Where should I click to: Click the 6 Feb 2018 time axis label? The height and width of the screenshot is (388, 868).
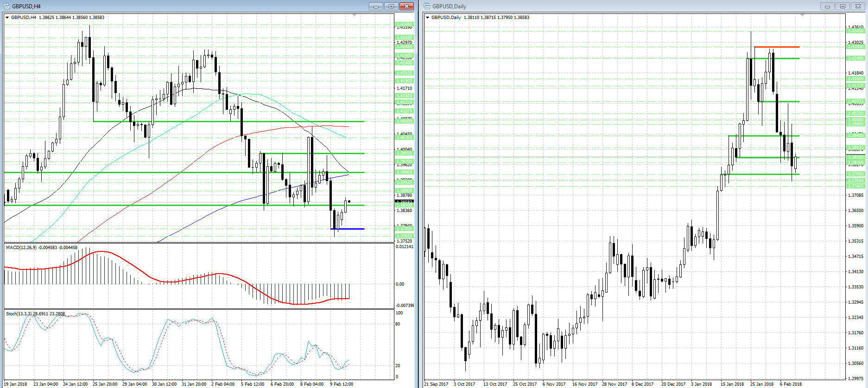[791, 384]
